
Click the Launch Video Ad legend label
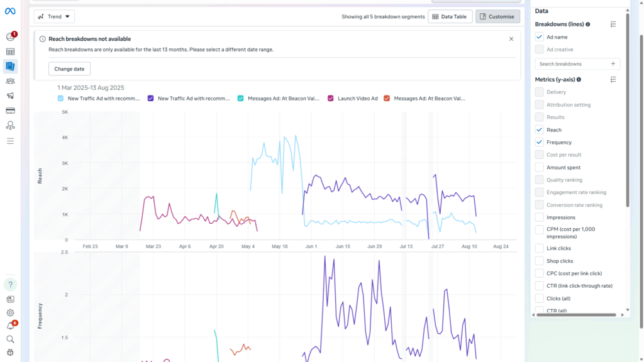[358, 99]
